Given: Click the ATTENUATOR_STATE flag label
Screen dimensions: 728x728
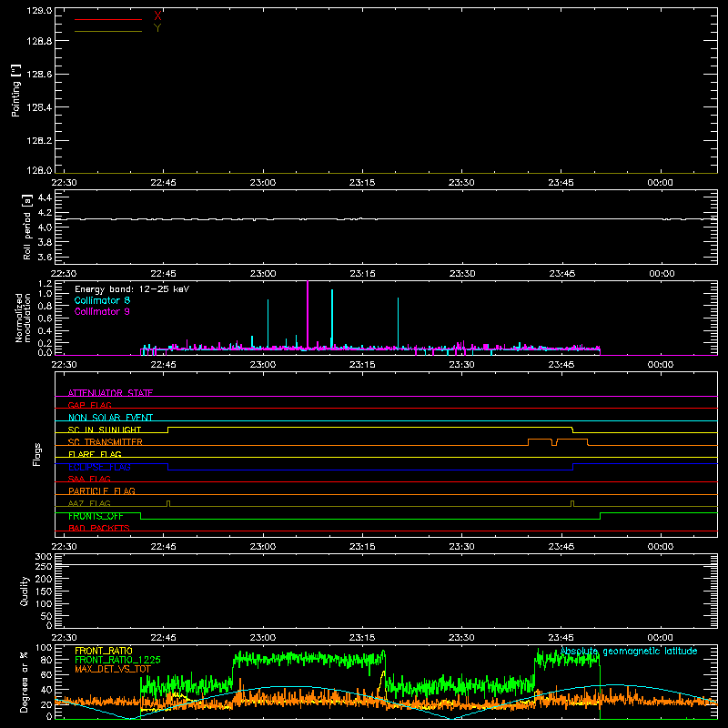Looking at the screenshot, I should [110, 393].
